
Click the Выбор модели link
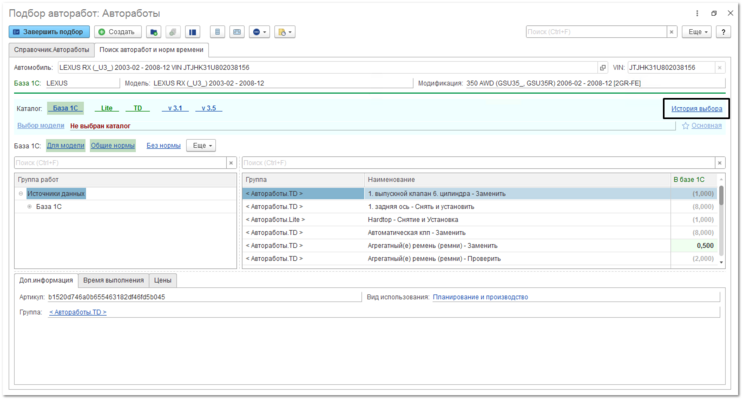click(41, 126)
